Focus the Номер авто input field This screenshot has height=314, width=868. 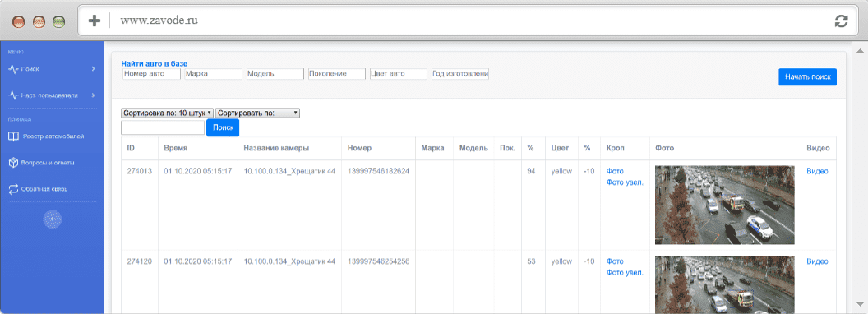152,74
